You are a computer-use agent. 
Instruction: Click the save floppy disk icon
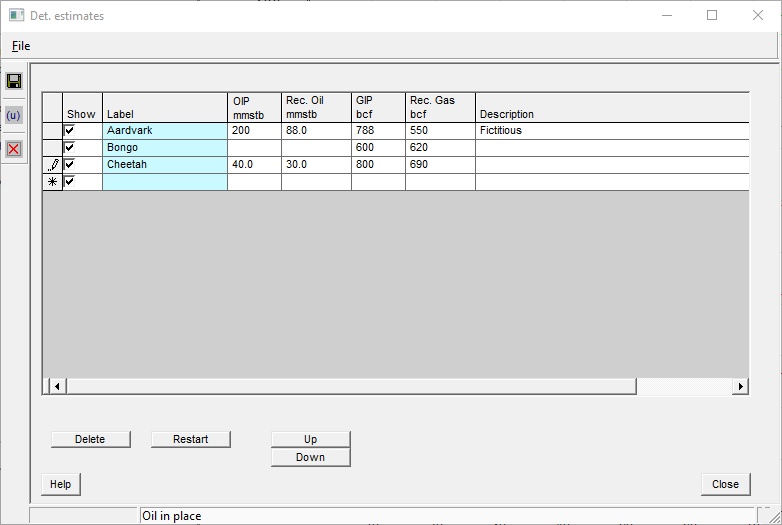pos(14,81)
